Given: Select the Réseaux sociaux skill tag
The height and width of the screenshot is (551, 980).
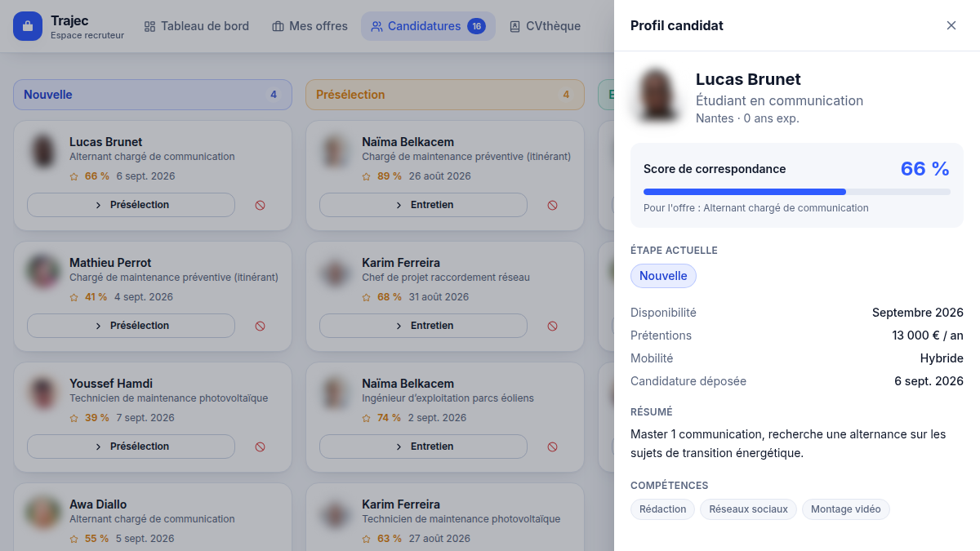Looking at the screenshot, I should pyautogui.click(x=748, y=509).
